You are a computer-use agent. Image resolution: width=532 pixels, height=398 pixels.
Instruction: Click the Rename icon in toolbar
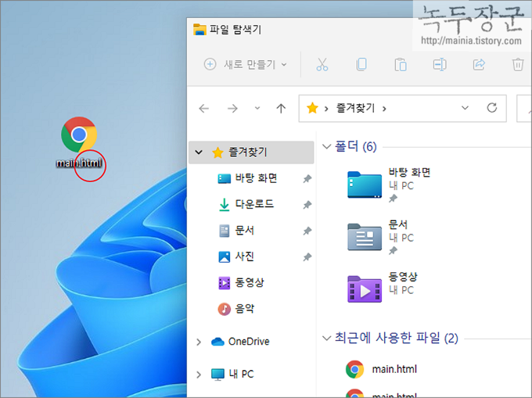[x=440, y=65]
